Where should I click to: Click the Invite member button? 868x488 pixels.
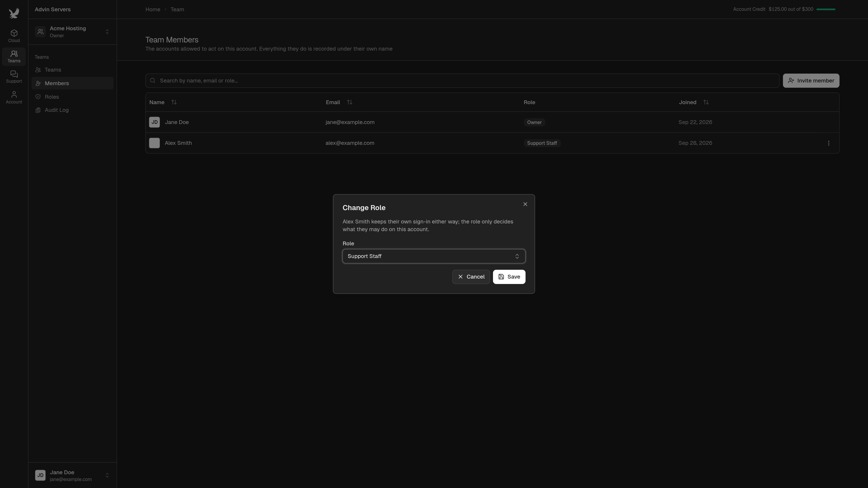click(x=811, y=81)
